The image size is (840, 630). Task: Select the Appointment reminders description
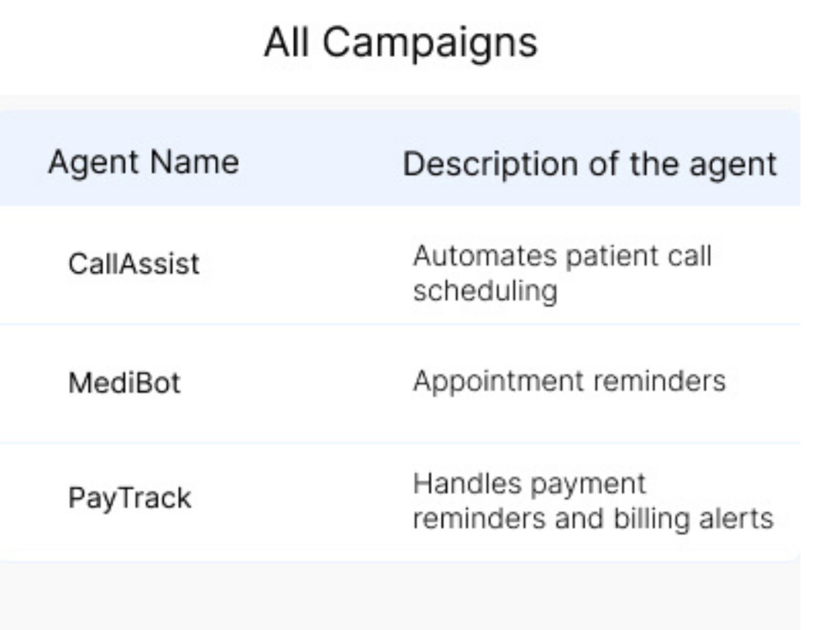[570, 381]
